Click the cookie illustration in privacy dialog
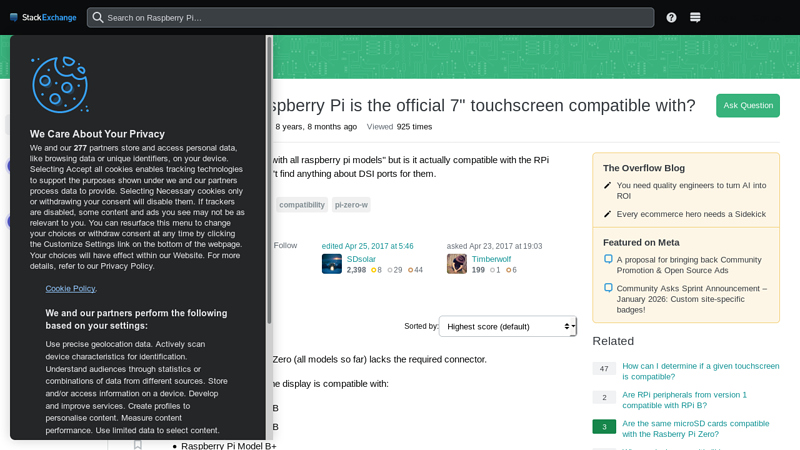Image resolution: width=800 pixels, height=450 pixels. coord(60,85)
